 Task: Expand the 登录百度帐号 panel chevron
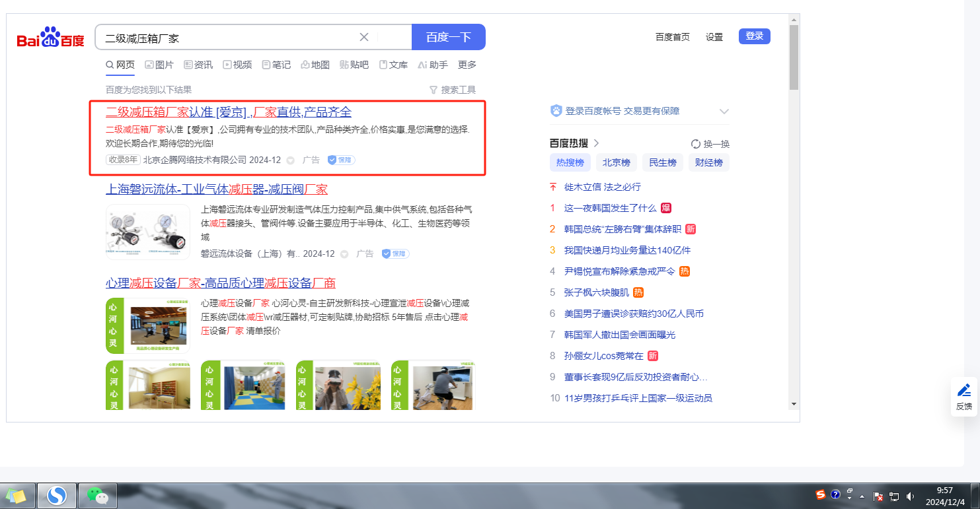[724, 111]
